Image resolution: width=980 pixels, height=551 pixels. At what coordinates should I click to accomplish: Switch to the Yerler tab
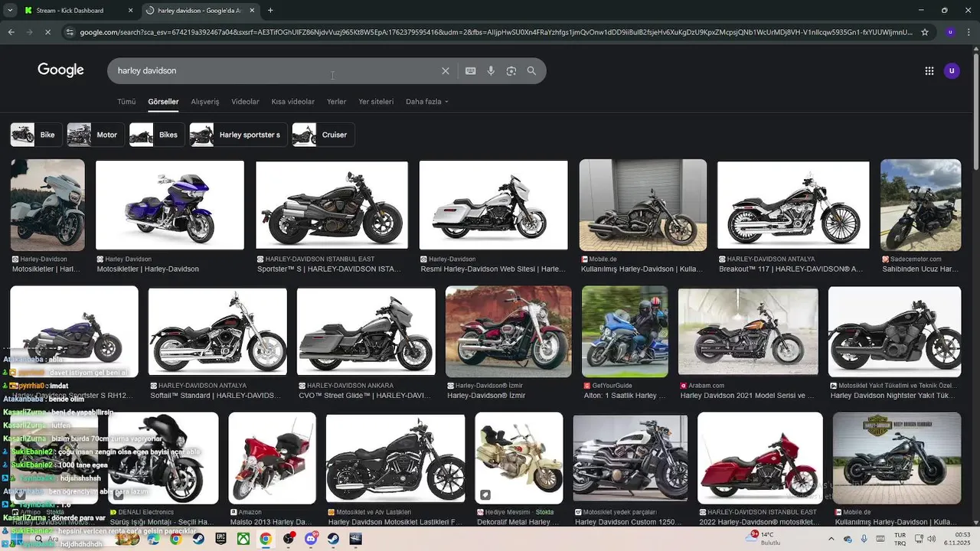pyautogui.click(x=336, y=102)
